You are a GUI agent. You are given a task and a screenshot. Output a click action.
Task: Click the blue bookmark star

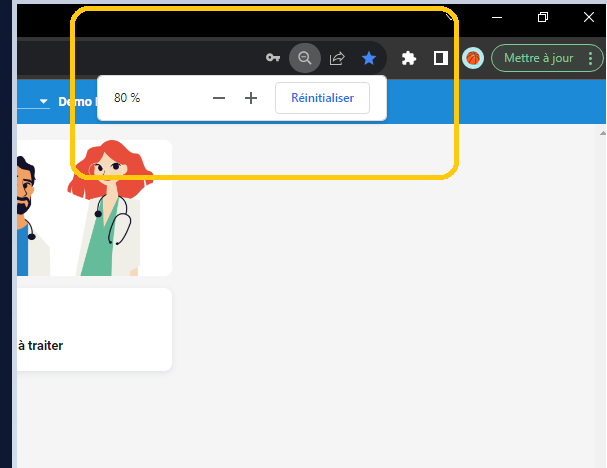coord(369,58)
